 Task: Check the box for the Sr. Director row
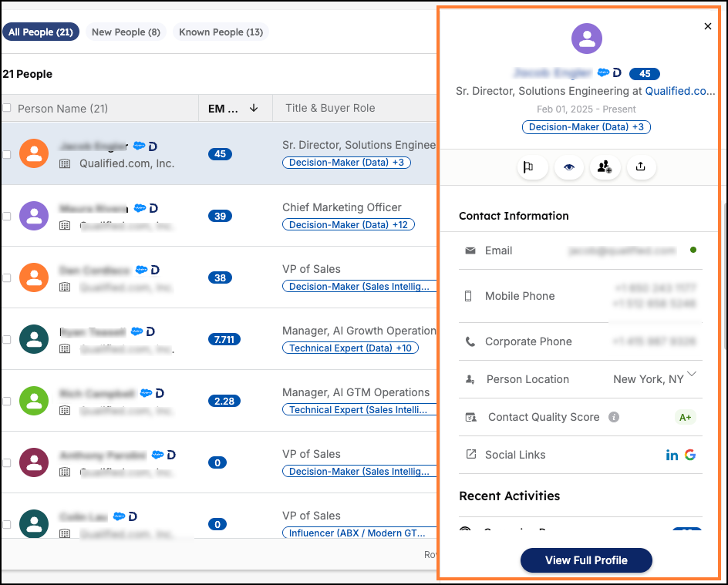pyautogui.click(x=7, y=154)
